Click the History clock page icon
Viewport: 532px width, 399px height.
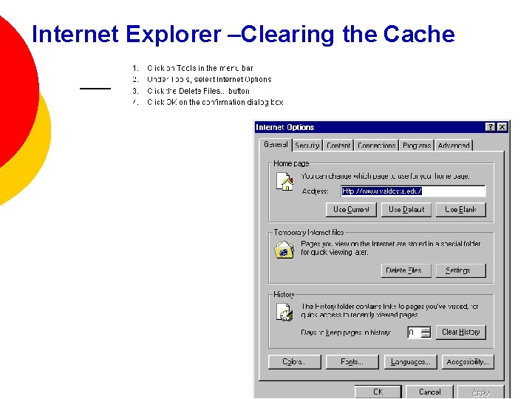[284, 312]
